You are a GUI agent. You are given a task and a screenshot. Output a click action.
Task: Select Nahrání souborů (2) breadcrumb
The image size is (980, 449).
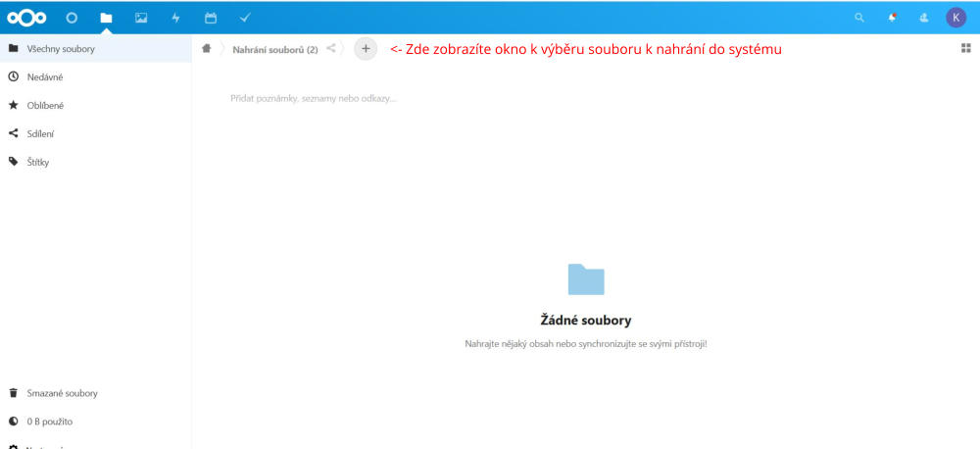(x=274, y=49)
